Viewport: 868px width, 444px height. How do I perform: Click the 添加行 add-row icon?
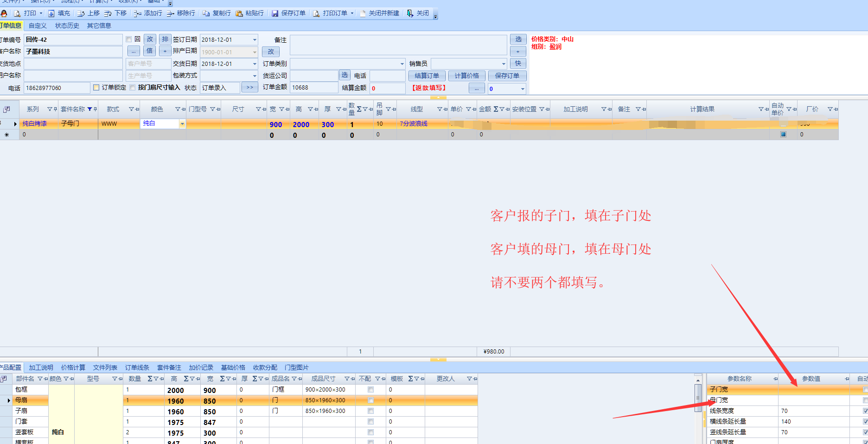click(137, 13)
